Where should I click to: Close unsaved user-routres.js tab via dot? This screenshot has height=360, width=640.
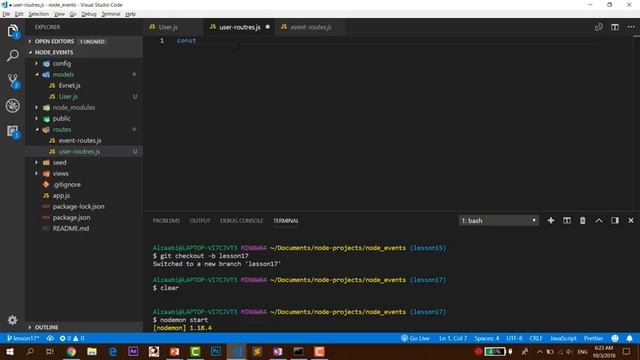click(x=268, y=27)
